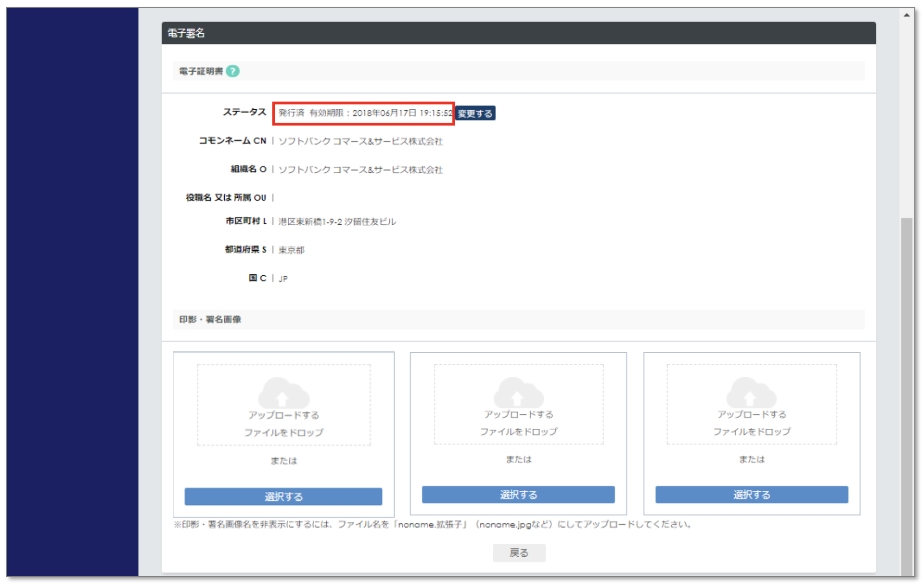Click cloud upload icon in right drop zone
Image resolution: width=924 pixels, height=587 pixels.
pos(751,393)
